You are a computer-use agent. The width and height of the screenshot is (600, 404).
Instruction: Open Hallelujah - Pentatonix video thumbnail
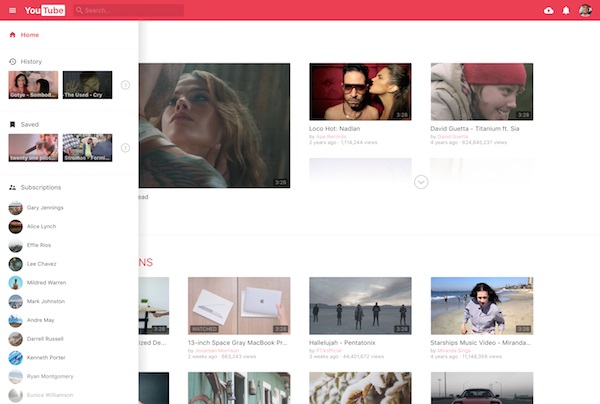pyautogui.click(x=360, y=305)
